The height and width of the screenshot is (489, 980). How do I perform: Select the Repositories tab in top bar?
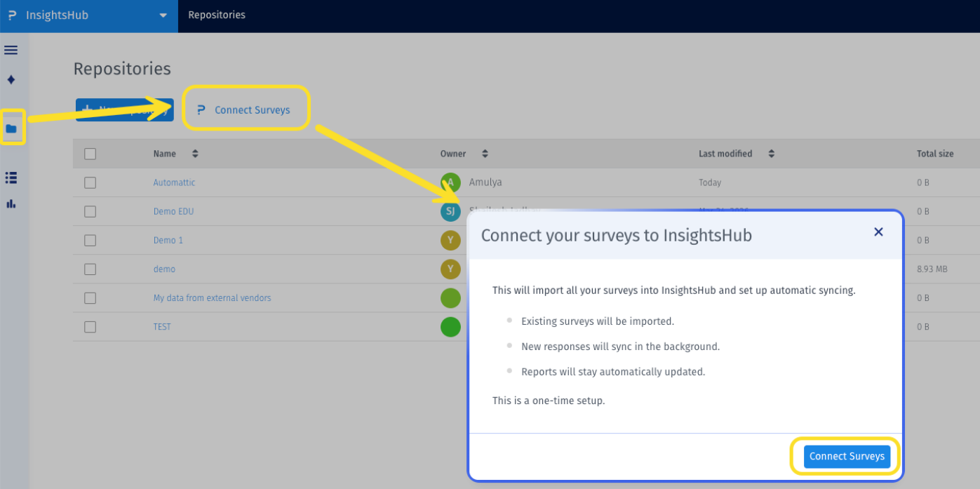217,15
